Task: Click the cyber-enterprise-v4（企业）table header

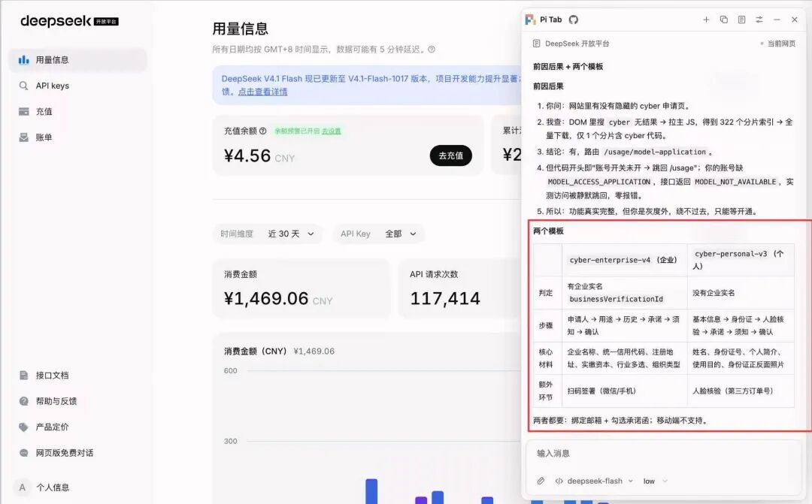Action: (623, 260)
